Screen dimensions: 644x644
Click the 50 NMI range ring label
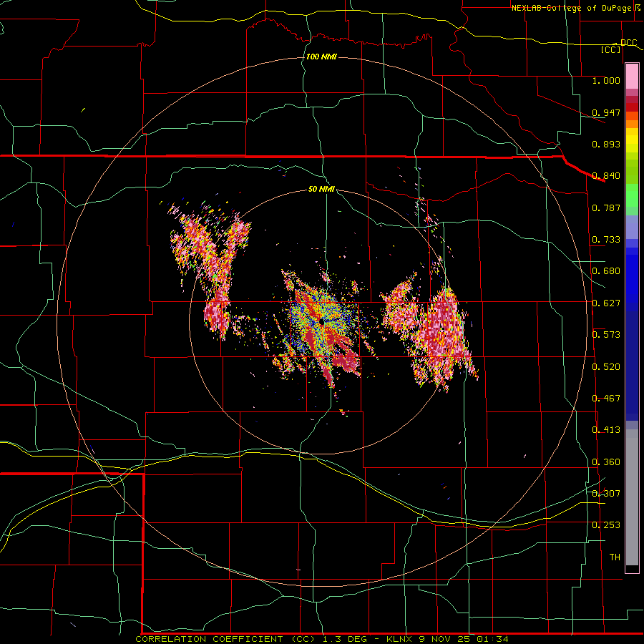tap(321, 189)
